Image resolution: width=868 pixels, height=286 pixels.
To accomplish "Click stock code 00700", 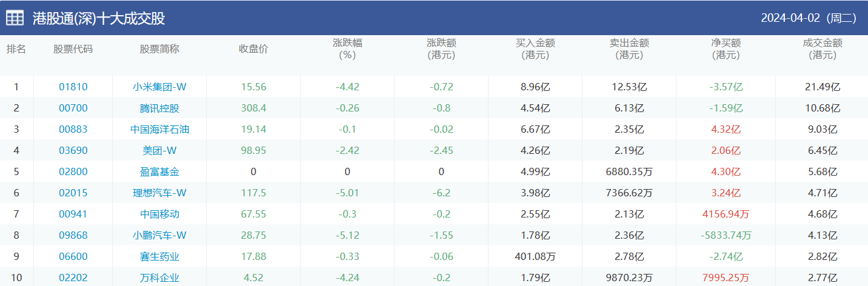I will click(x=73, y=108).
